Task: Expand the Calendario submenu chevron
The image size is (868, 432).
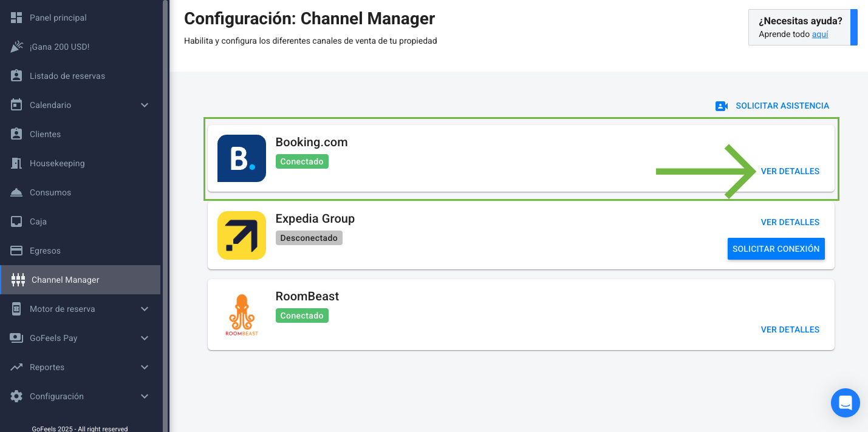Action: tap(145, 105)
